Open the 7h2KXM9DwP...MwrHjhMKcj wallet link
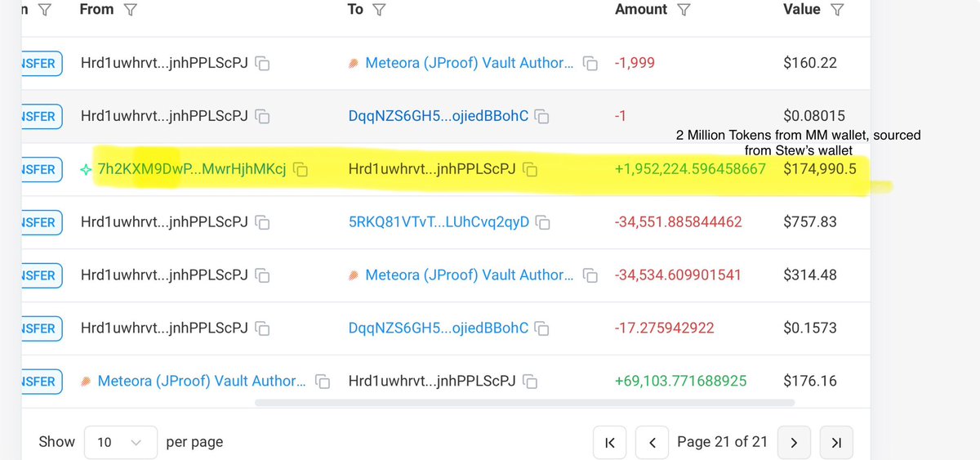The width and height of the screenshot is (980, 460). point(191,170)
